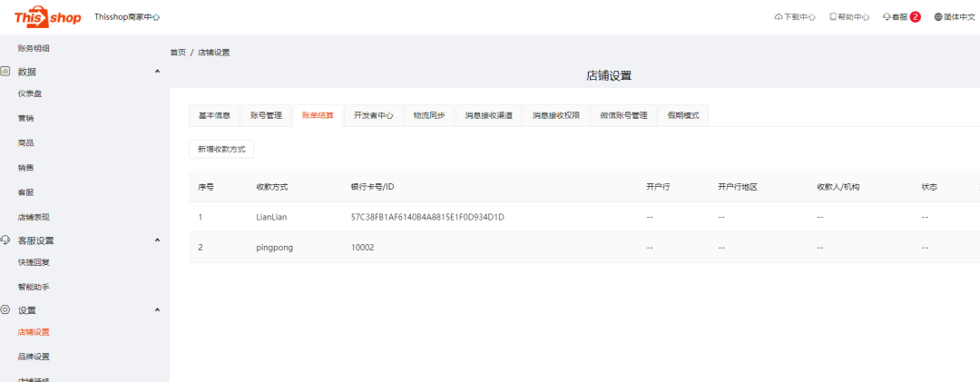Screen dimensions: 980x382
Task: Click the globe language icon
Action: pos(938,17)
